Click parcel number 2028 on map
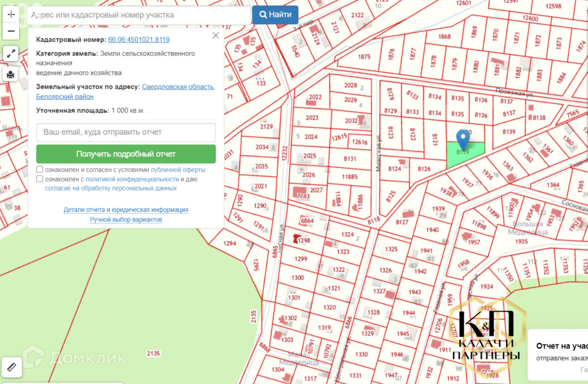Screen dimensions: 588x384 point(351,85)
